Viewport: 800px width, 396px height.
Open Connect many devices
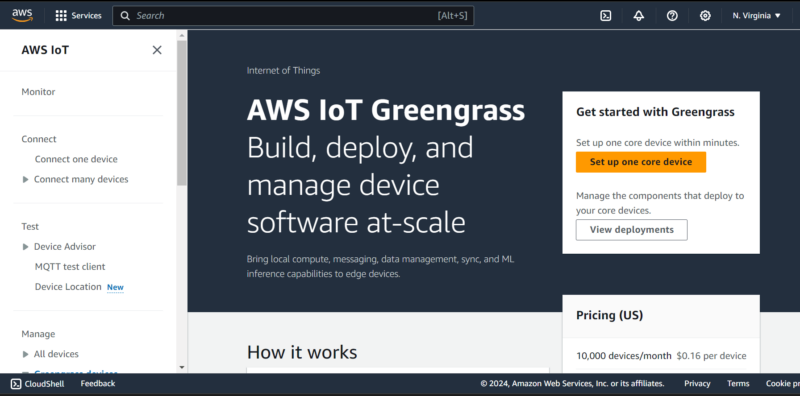tap(81, 180)
